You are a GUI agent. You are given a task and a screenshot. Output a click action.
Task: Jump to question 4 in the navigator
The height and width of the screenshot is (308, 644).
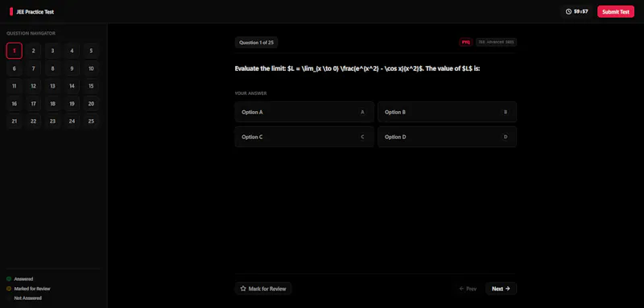pyautogui.click(x=72, y=51)
